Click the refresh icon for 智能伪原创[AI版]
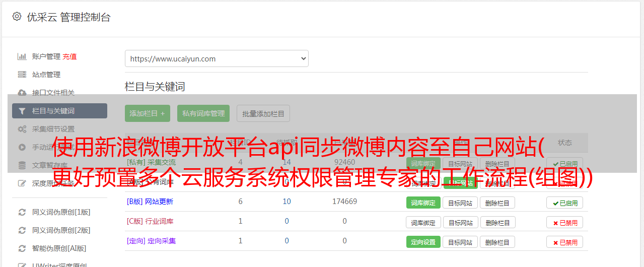 (22, 248)
